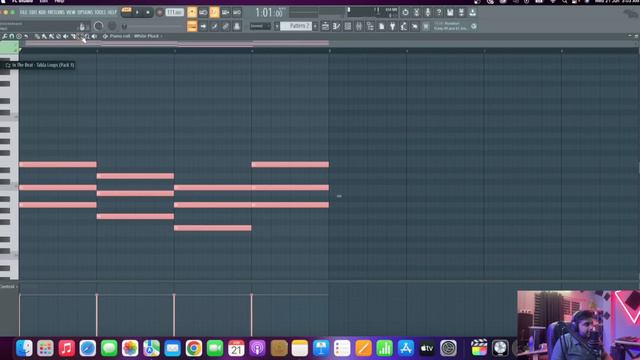Toggle step editing mode arrow
The height and width of the screenshot is (360, 640).
point(203,26)
